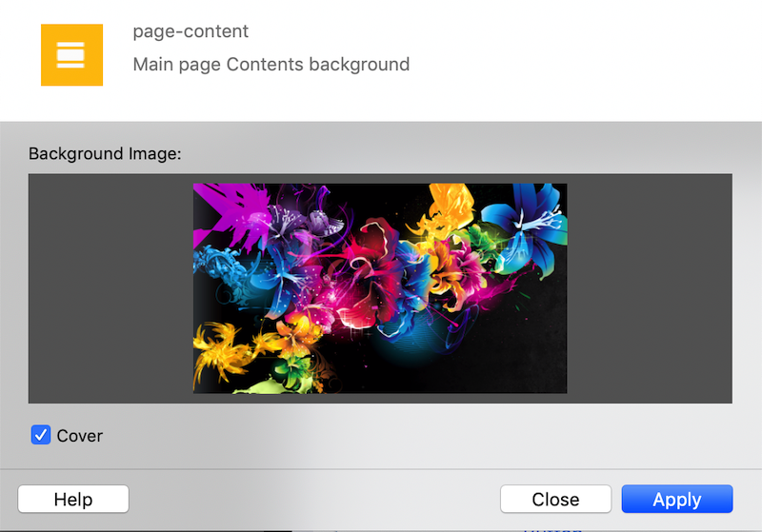The height and width of the screenshot is (532, 762).
Task: Select the colorful flower background image
Action: pos(380,288)
